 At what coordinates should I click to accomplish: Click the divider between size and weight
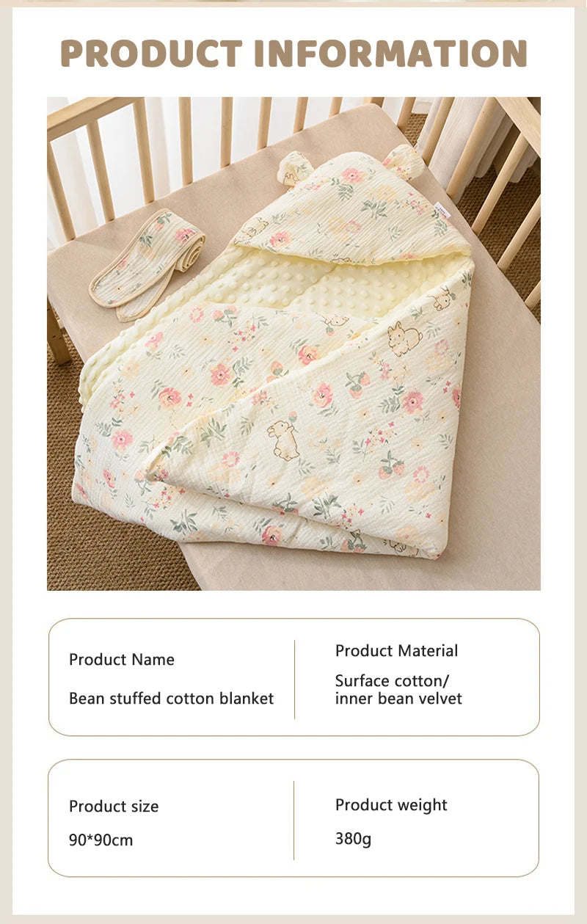coord(294,820)
